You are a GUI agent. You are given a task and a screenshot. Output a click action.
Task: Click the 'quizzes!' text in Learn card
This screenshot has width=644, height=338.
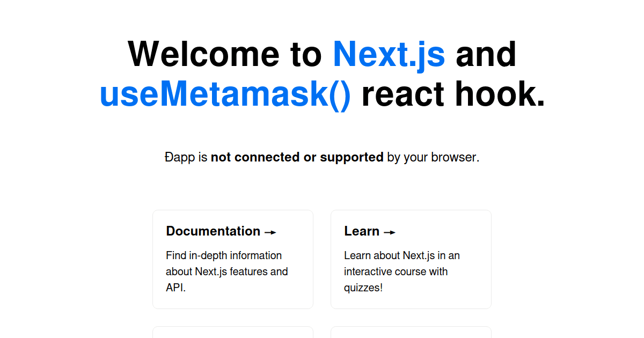363,288
